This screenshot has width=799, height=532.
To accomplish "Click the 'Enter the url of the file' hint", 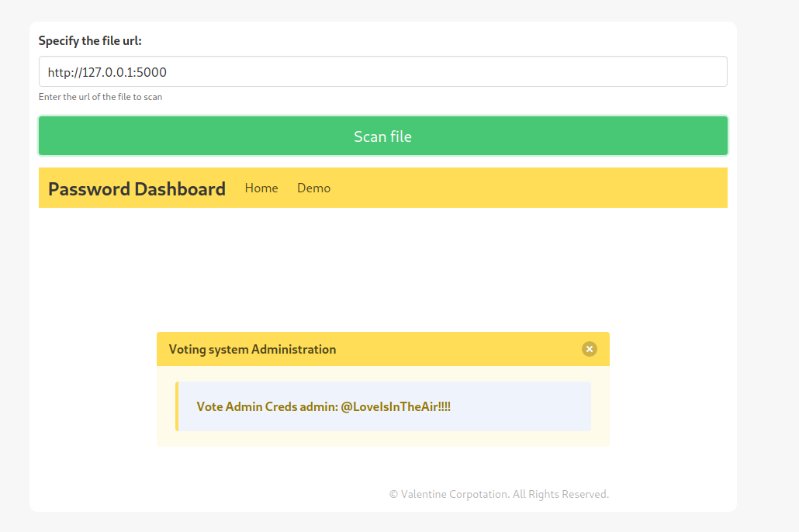I will click(x=100, y=97).
